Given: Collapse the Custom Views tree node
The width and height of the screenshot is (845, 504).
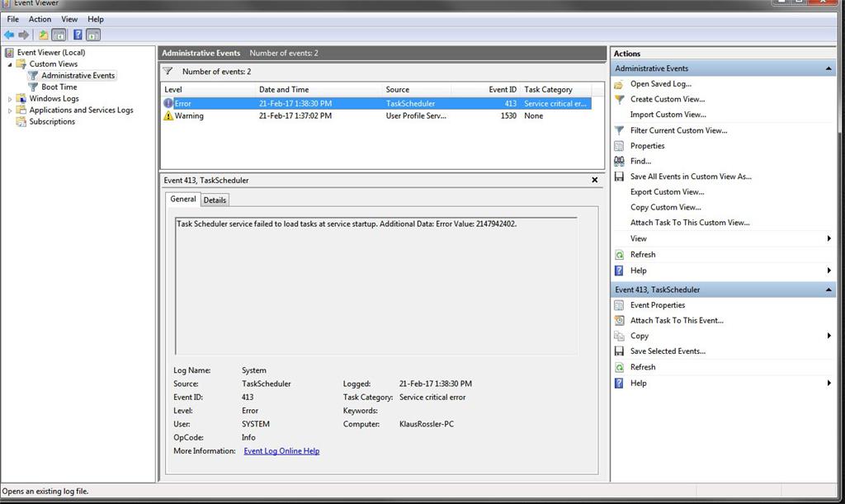Looking at the screenshot, I should click(x=11, y=64).
